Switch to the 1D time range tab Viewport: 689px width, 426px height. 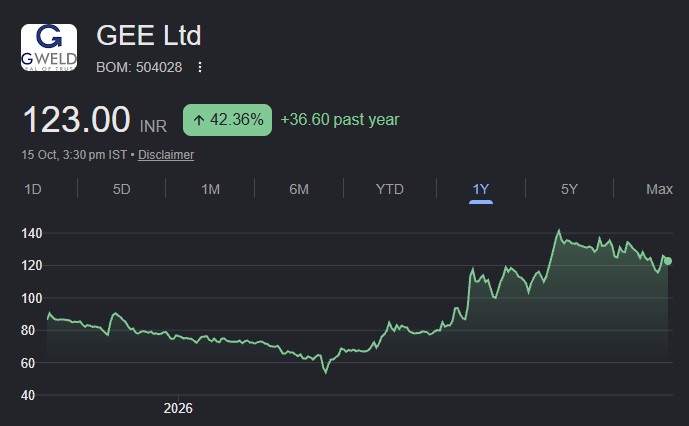point(33,189)
